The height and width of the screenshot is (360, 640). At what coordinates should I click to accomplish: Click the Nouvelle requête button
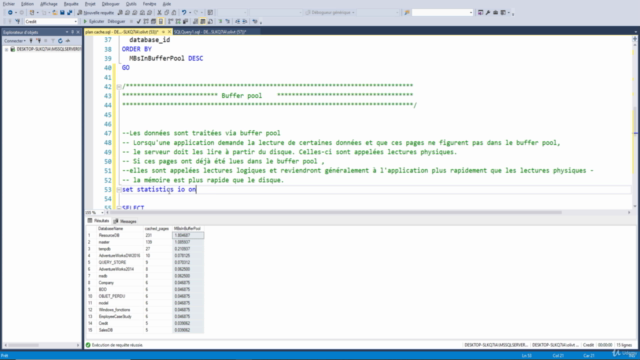point(96,12)
